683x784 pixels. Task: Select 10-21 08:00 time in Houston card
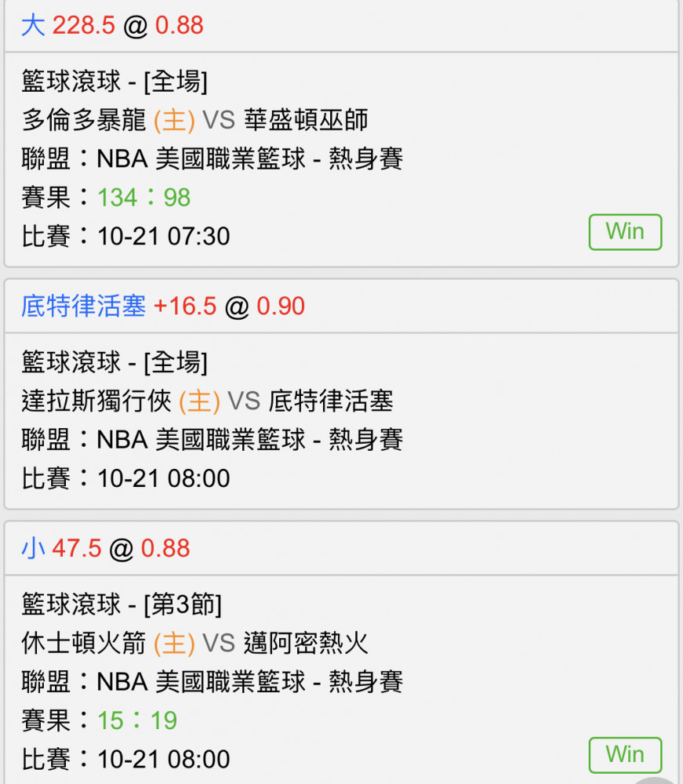tap(164, 759)
